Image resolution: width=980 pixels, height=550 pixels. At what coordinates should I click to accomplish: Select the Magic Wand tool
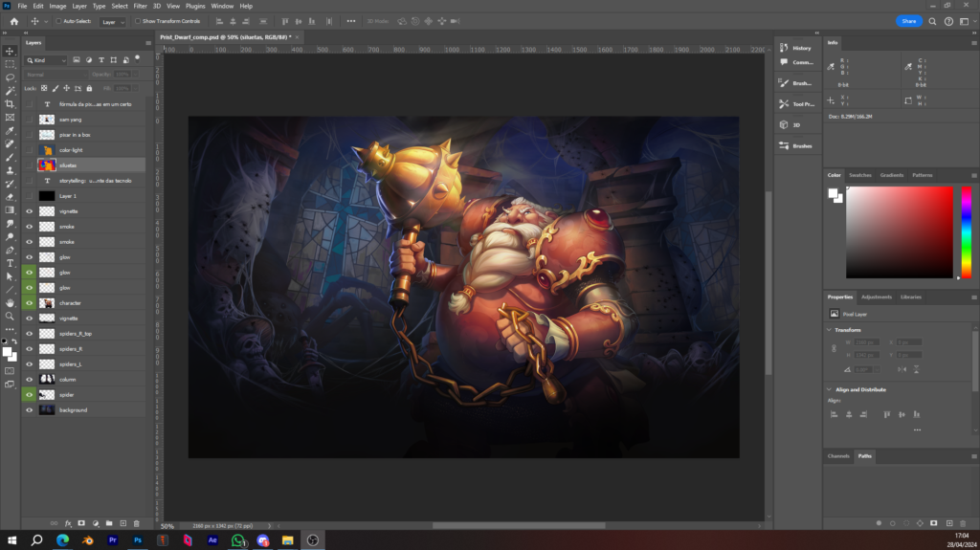pyautogui.click(x=10, y=91)
